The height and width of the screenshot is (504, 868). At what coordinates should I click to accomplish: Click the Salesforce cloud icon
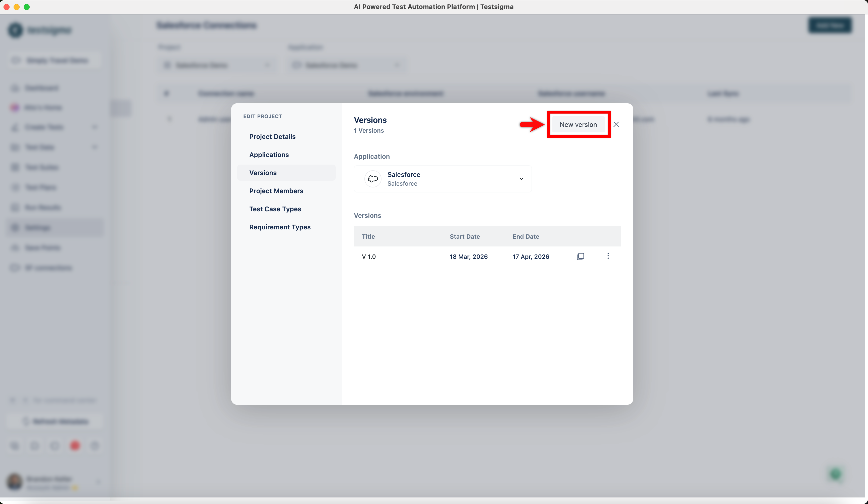coord(373,179)
